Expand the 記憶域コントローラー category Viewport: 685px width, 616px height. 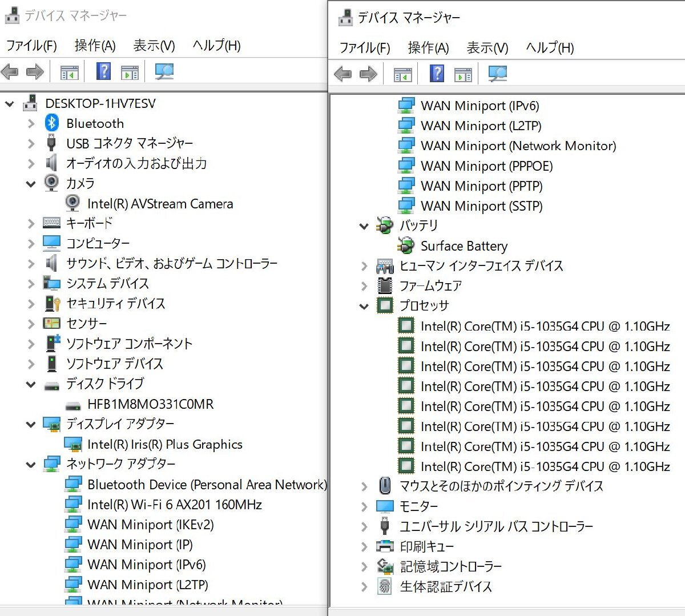pyautogui.click(x=364, y=566)
